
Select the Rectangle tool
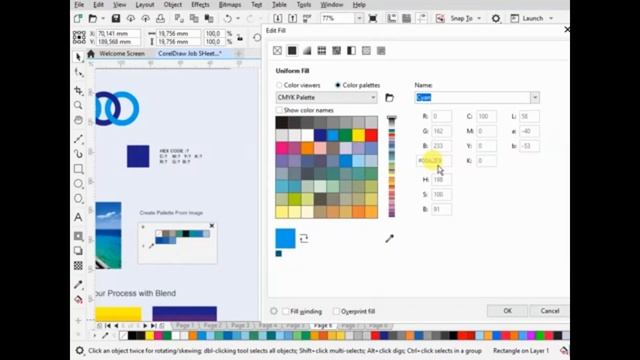pos(78,169)
